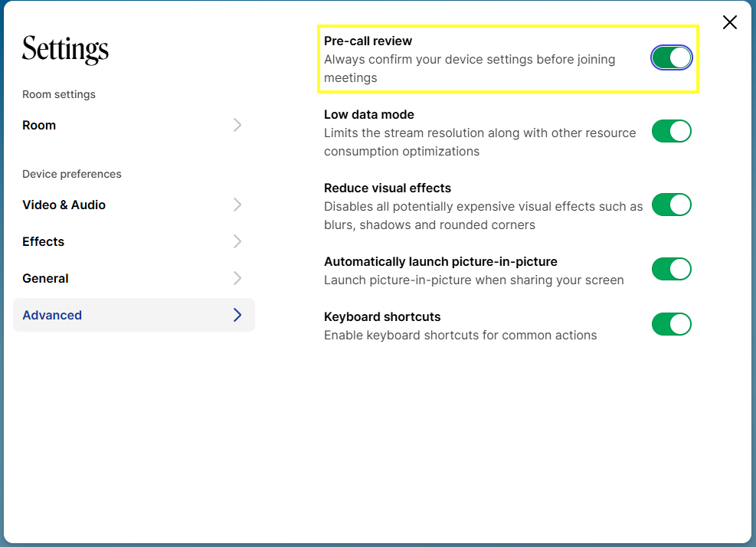Select the highlighted Advanced menu item
Screen dimensions: 756x547
point(134,315)
